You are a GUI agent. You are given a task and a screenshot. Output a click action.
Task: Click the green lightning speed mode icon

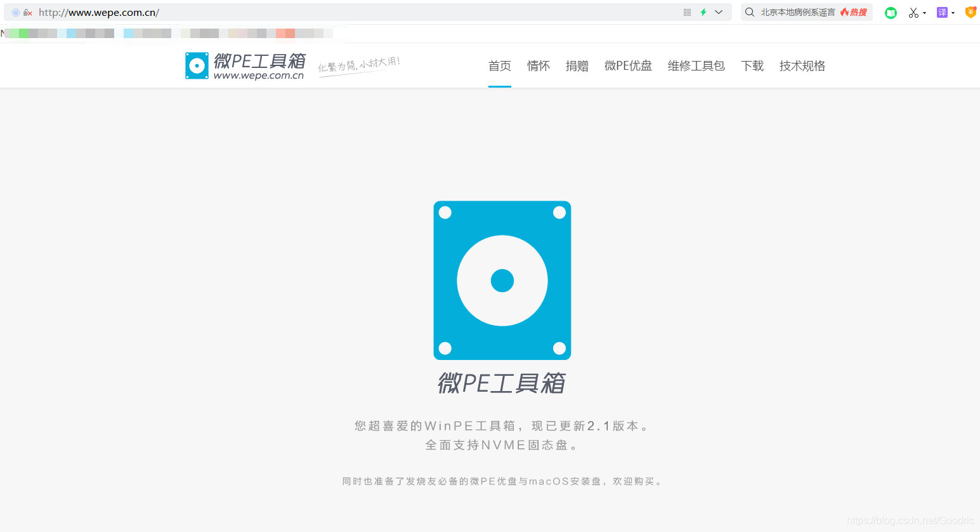703,12
